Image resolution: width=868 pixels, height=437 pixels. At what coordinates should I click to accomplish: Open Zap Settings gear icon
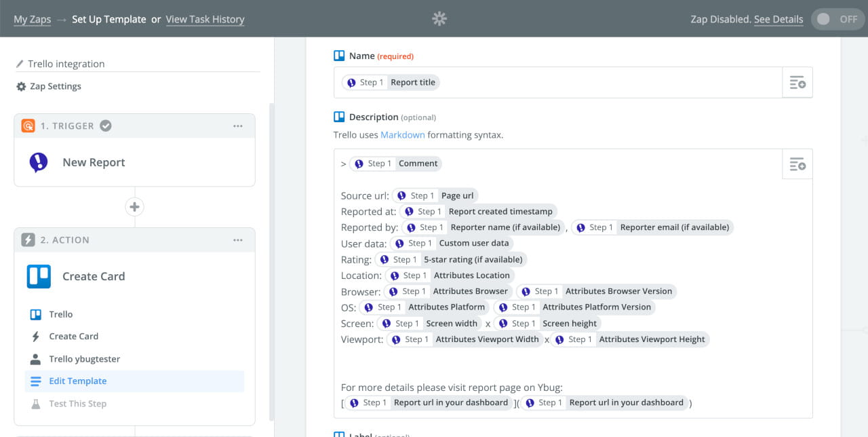21,87
